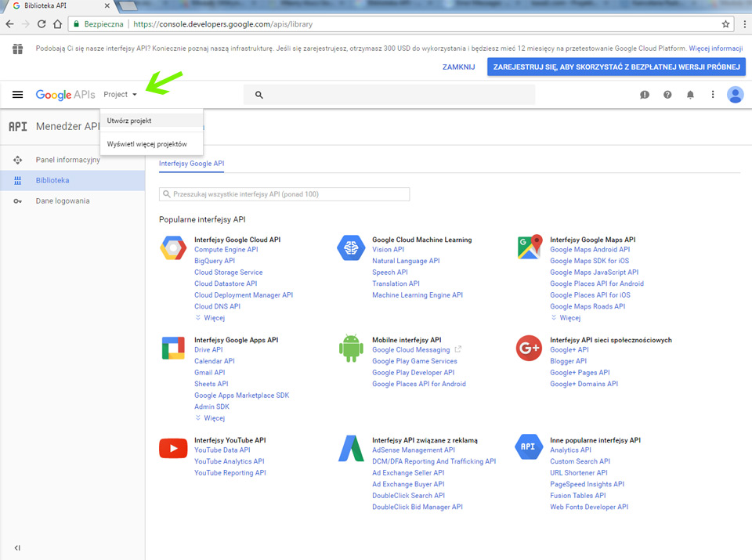The width and height of the screenshot is (752, 560).
Task: Click the gift icon in promo banner
Action: [18, 49]
